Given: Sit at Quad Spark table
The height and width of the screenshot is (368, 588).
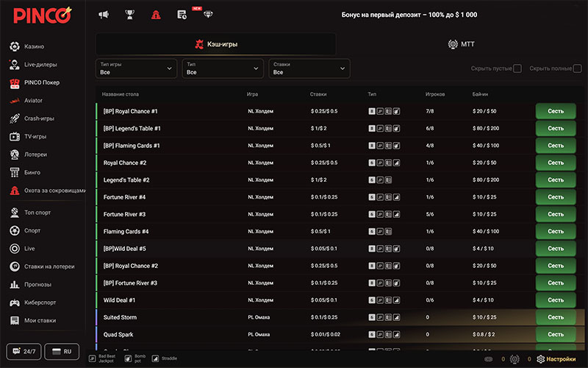Looking at the screenshot, I should coord(556,335).
